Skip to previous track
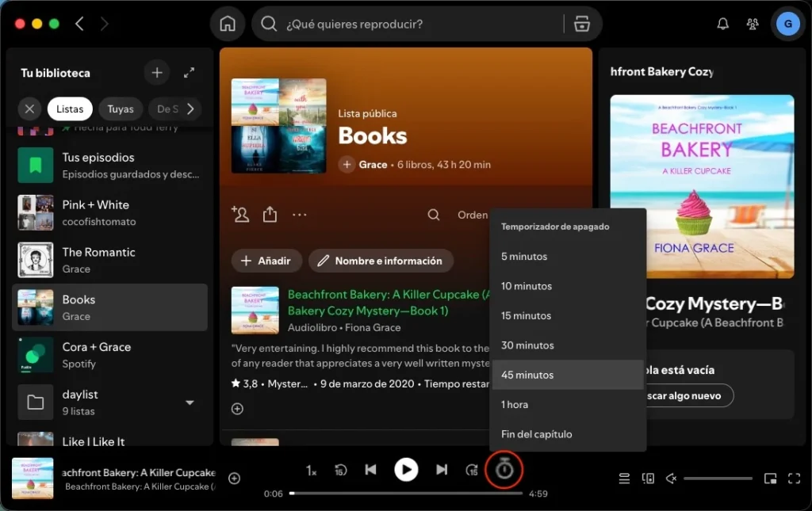The width and height of the screenshot is (812, 511). 371,470
